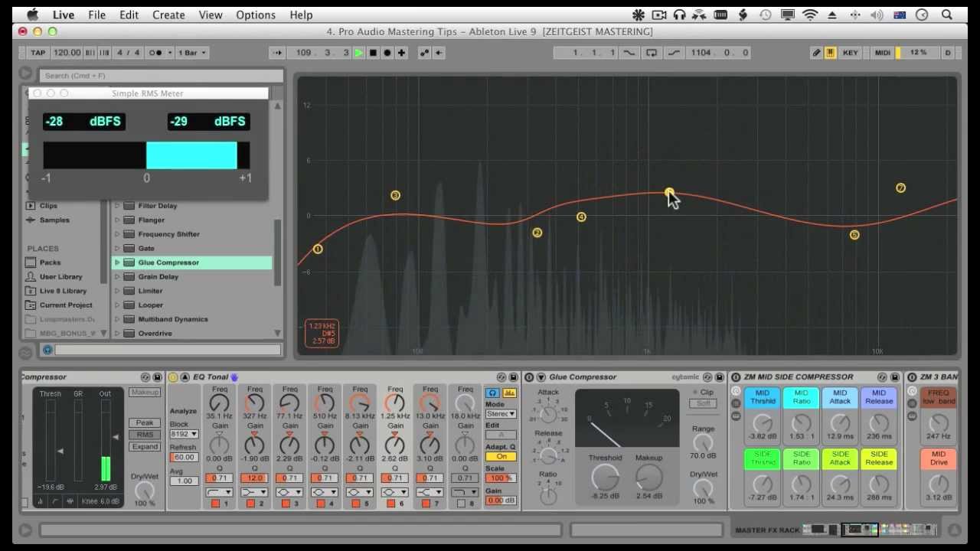Select Compressor transfer curve view icon
980x551 pixels.
[x=56, y=501]
